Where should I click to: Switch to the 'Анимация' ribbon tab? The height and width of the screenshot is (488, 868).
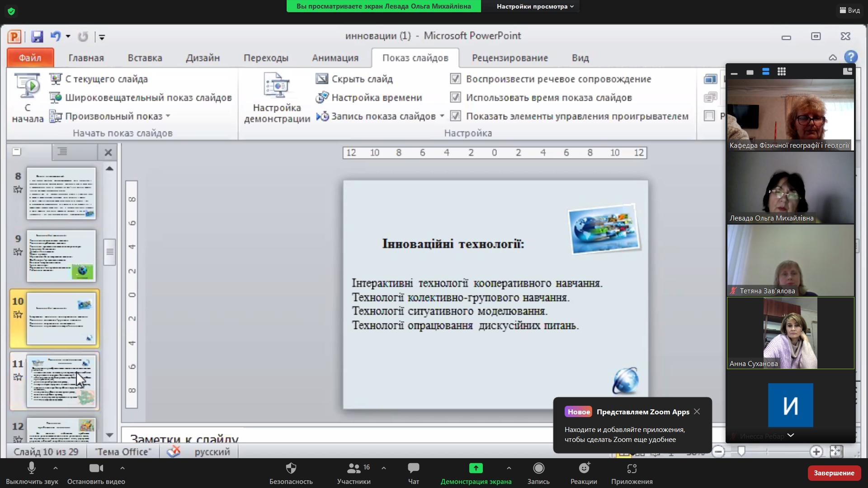coord(335,58)
